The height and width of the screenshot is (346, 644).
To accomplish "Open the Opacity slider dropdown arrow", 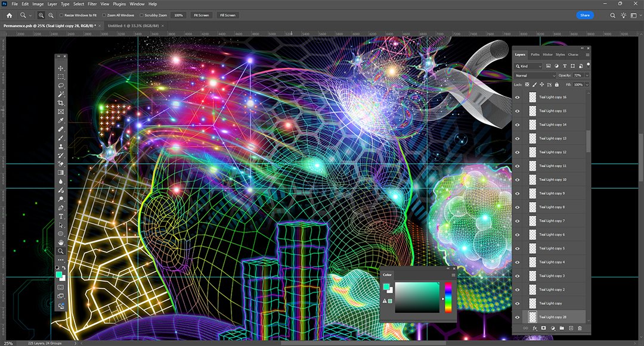I will pyautogui.click(x=587, y=76).
